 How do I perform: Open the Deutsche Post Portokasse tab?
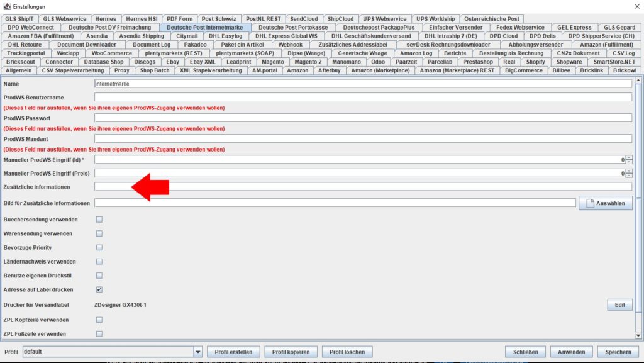click(x=293, y=28)
